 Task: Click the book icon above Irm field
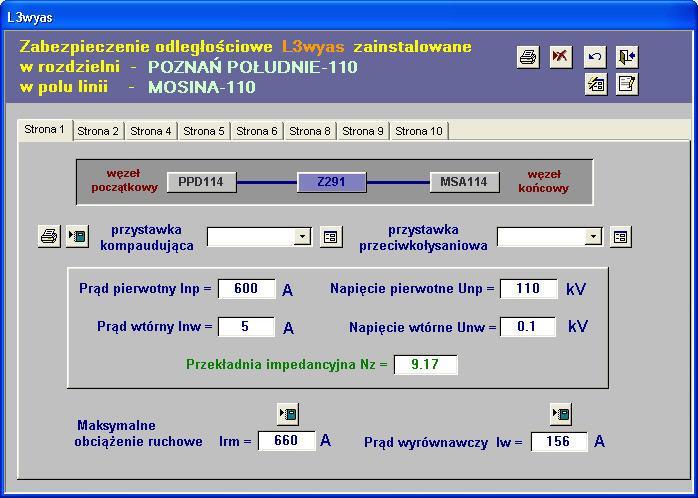(x=288, y=414)
